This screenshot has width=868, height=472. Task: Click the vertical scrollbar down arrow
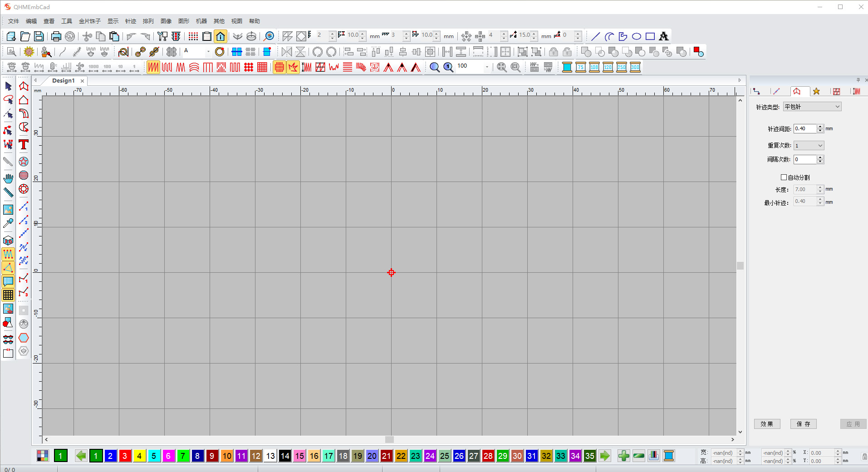pyautogui.click(x=740, y=432)
